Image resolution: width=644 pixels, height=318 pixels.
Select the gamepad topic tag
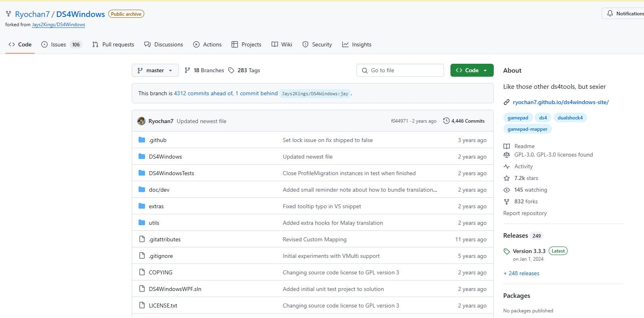(x=518, y=118)
